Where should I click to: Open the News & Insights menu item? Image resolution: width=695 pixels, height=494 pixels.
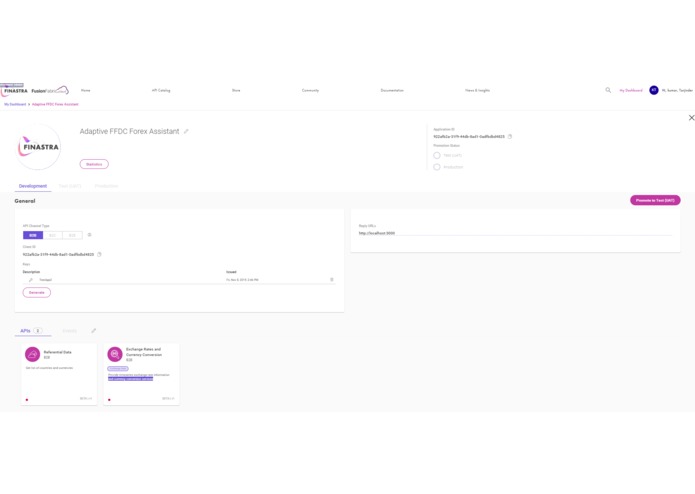tap(477, 90)
